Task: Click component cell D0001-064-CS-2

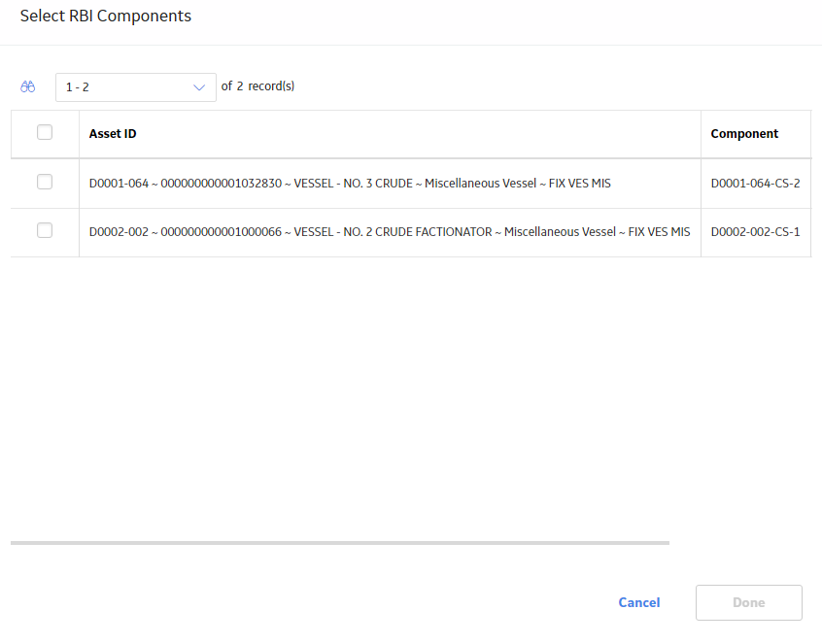Action: [755, 184]
